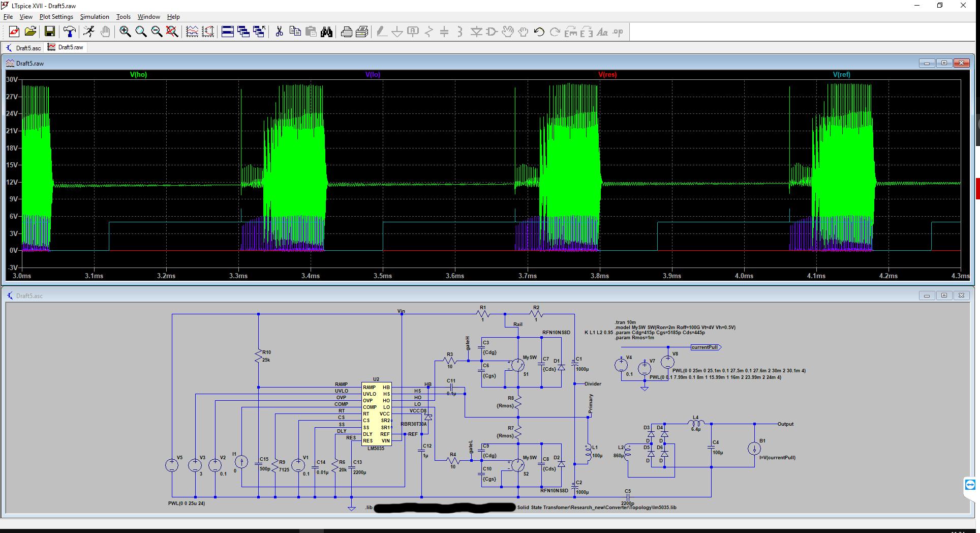The image size is (980, 533).
Task: Select the wire drawing tool
Action: pyautogui.click(x=381, y=32)
